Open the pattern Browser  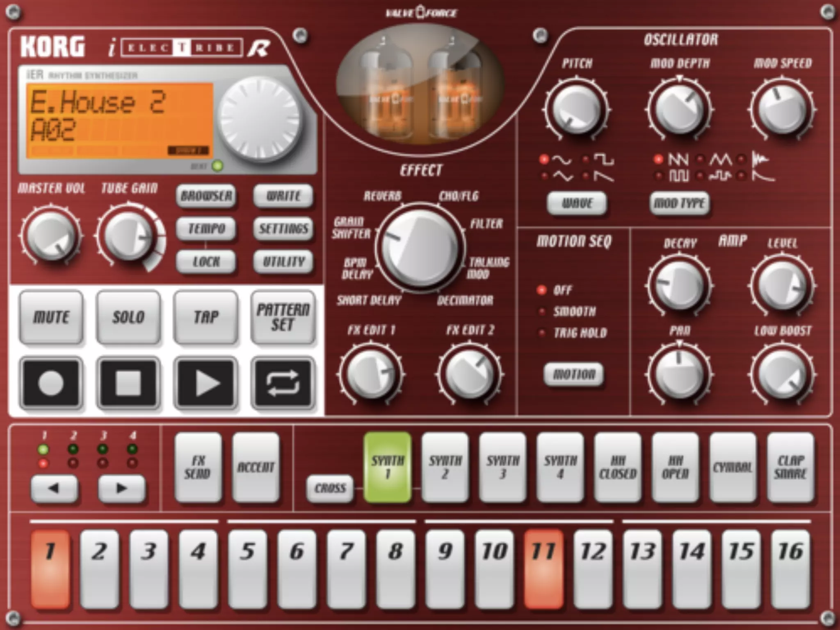click(x=206, y=196)
